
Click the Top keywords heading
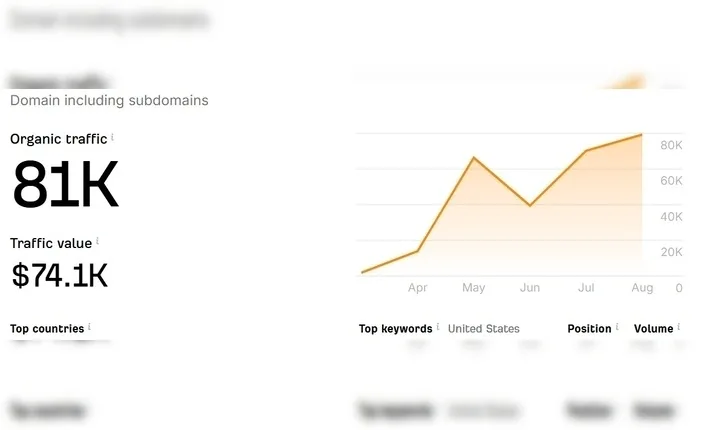click(x=395, y=328)
